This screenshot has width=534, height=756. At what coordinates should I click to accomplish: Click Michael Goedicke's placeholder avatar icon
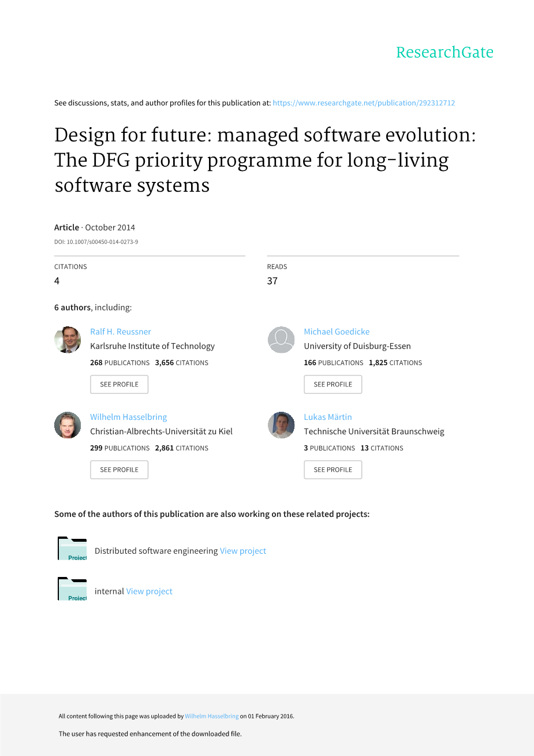[281, 340]
